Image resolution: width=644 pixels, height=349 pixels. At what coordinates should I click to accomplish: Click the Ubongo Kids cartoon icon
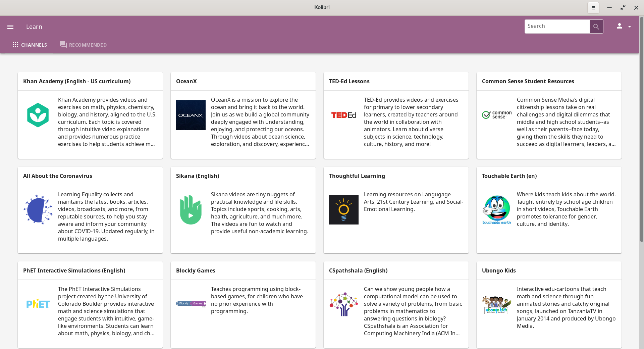tap(497, 305)
